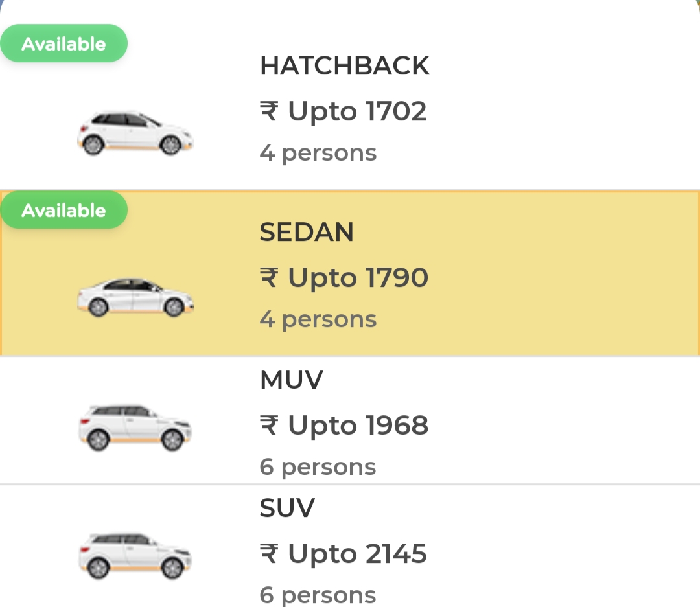The height and width of the screenshot is (607, 700).
Task: Select the SEDAN title
Action: coord(307,232)
